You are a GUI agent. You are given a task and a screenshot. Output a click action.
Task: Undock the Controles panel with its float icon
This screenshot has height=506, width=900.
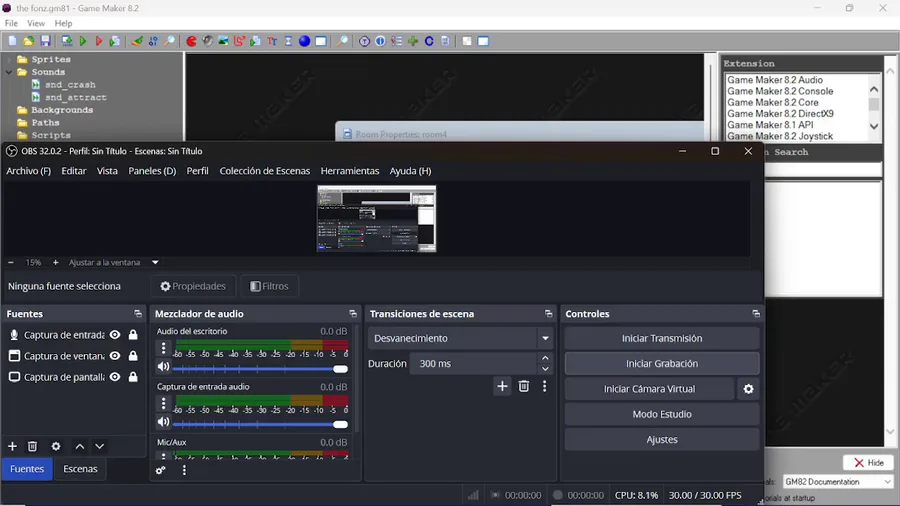(x=756, y=314)
